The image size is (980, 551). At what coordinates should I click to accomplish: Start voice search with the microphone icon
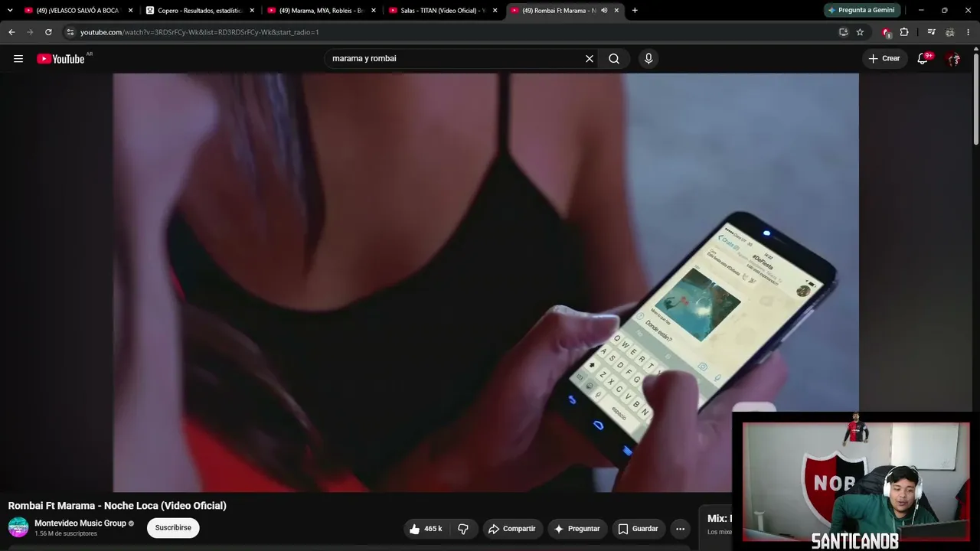(x=648, y=59)
